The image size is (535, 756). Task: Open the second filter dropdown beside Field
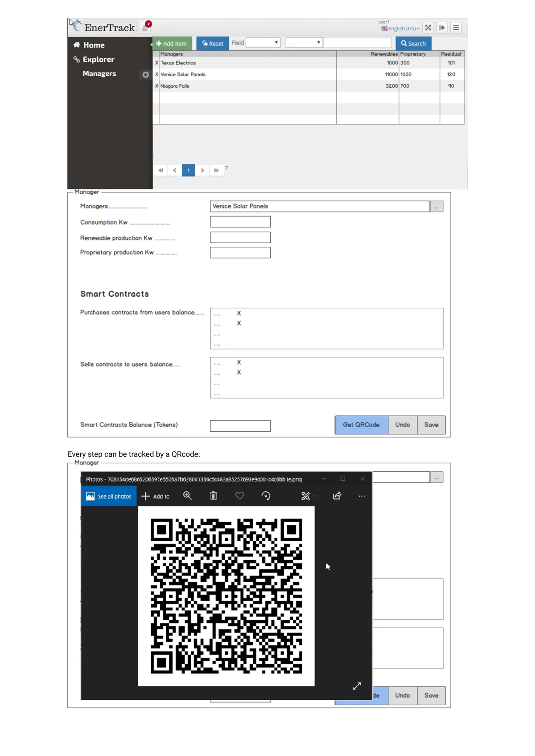tap(304, 42)
